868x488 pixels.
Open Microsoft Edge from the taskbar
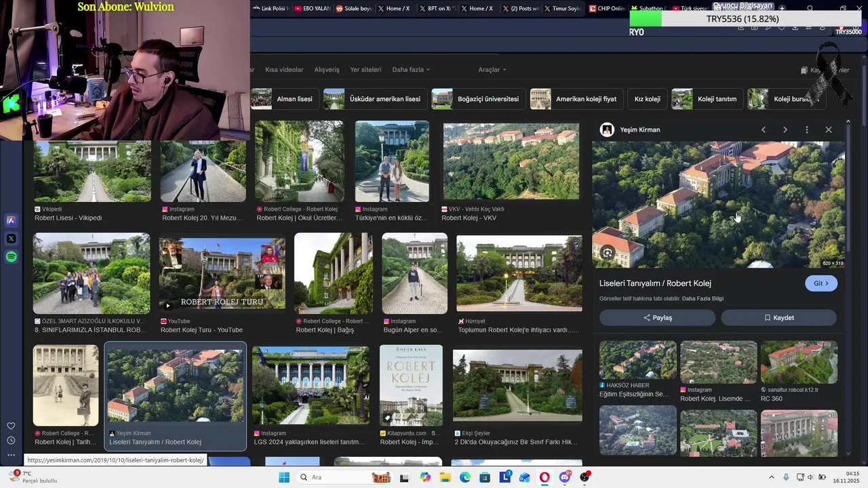coord(465,477)
